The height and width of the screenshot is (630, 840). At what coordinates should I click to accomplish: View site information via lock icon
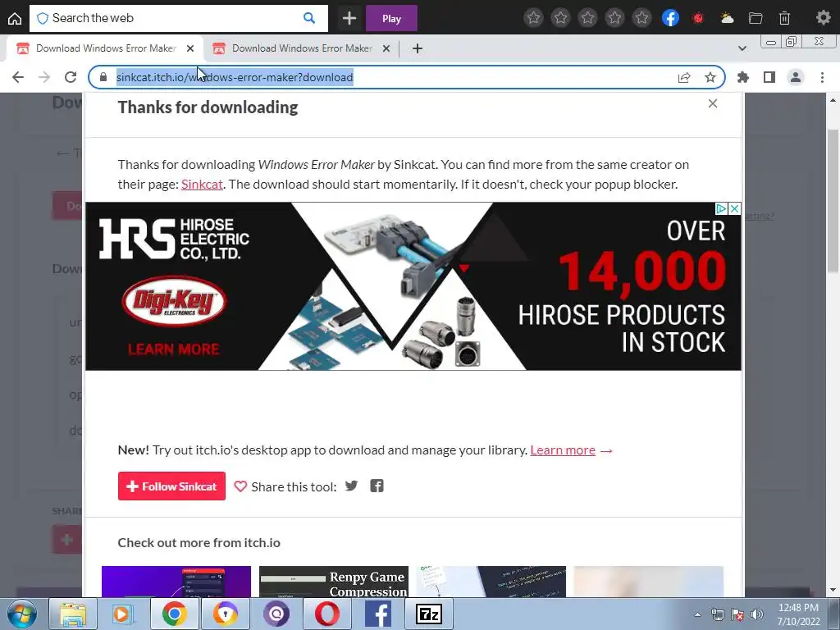103,77
